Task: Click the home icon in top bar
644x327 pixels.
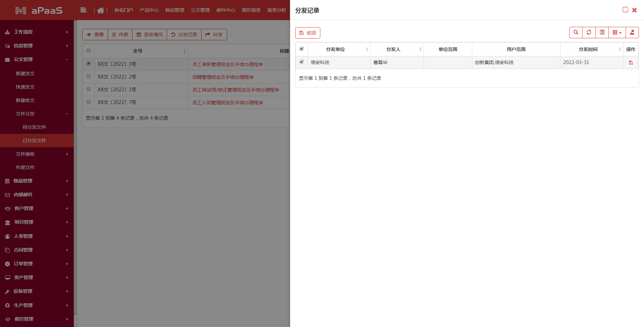Action: point(101,10)
